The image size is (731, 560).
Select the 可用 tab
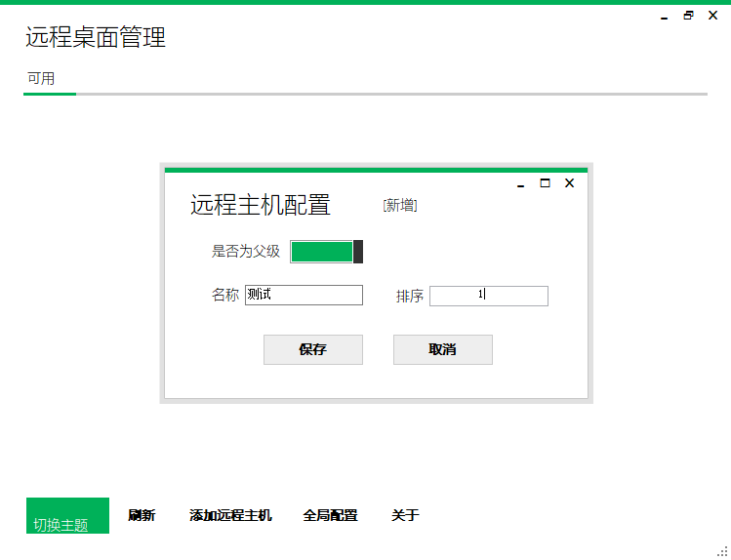point(41,78)
